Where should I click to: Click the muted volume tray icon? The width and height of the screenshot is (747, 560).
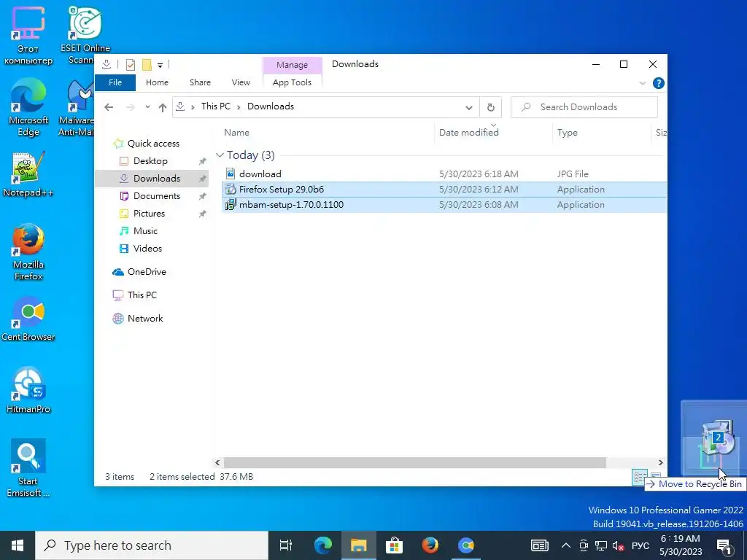tap(618, 545)
